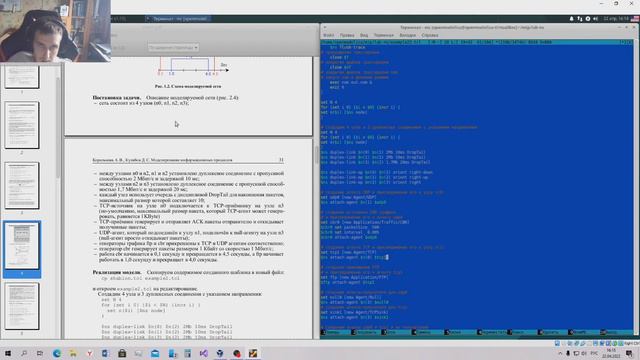Select the Терминал window button in the Linux panel
Image resolution: width=640 pixels, height=360 pixels.
(x=178, y=19)
